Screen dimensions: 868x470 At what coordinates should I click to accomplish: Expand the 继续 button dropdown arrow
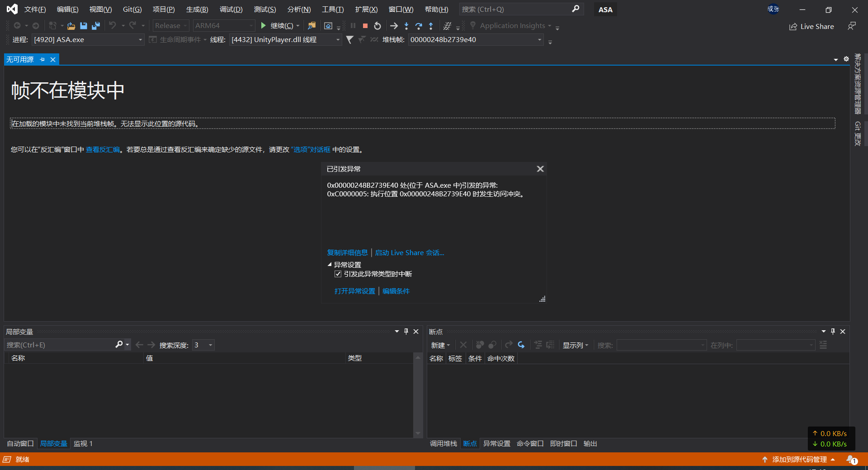coord(298,26)
